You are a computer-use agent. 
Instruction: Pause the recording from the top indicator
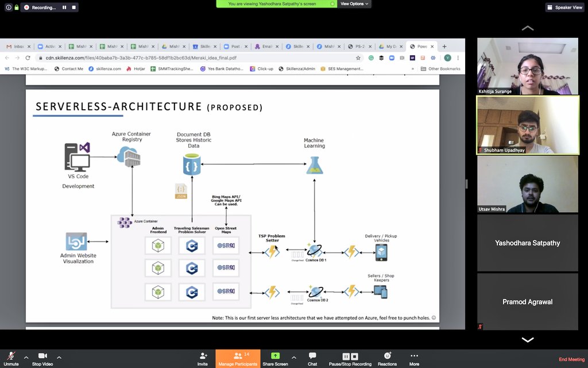(x=64, y=7)
